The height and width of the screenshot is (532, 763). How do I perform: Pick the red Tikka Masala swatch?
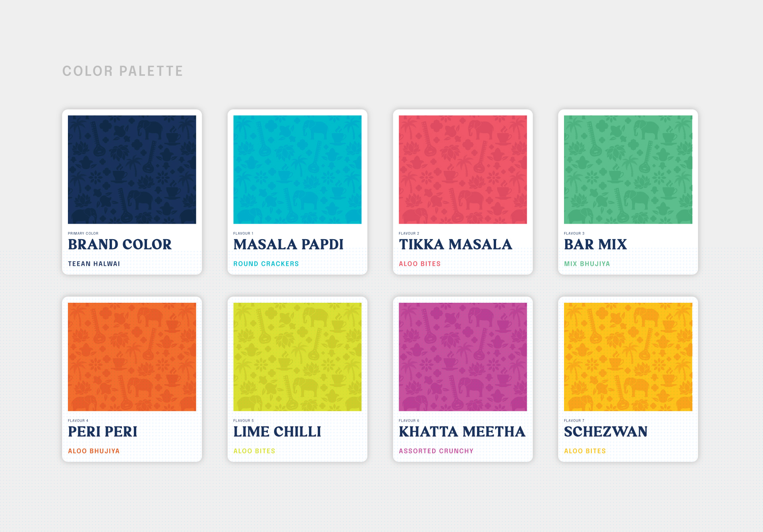tap(463, 170)
